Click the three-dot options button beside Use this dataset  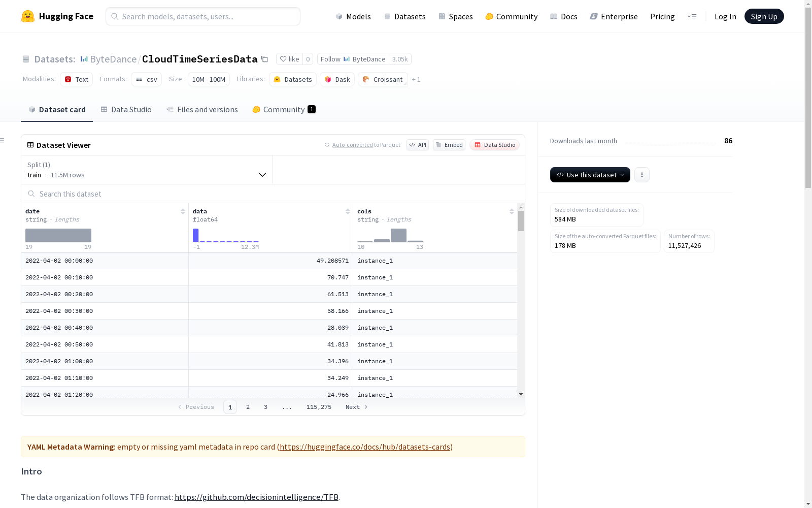tap(642, 175)
